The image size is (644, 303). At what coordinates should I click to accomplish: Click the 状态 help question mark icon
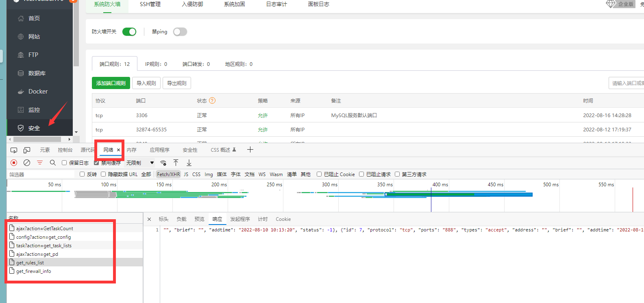212,100
